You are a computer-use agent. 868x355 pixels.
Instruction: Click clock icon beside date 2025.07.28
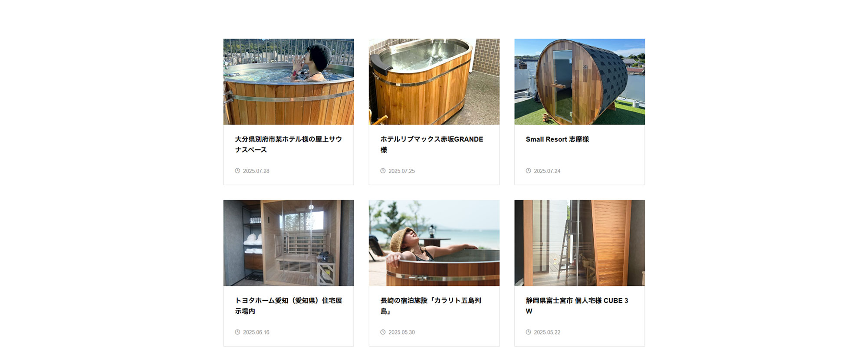click(237, 171)
